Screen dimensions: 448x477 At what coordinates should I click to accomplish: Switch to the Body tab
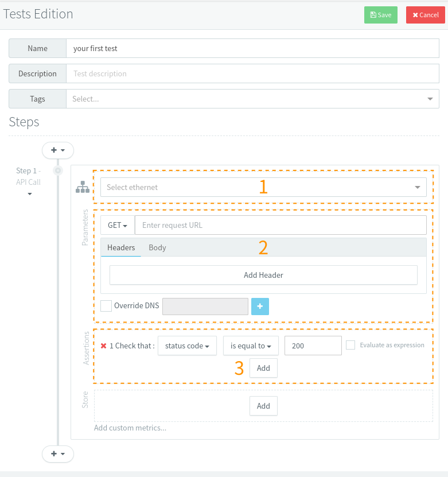(157, 247)
